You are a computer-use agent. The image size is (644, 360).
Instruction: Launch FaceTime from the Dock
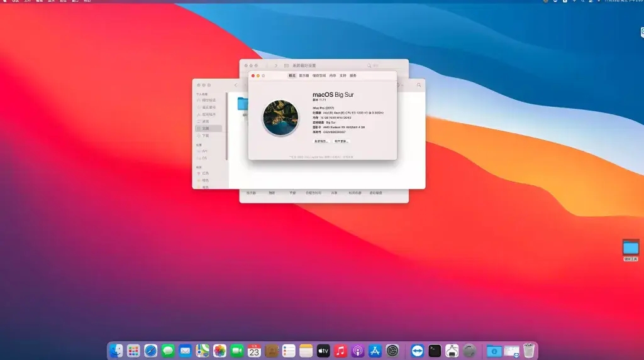click(237, 351)
